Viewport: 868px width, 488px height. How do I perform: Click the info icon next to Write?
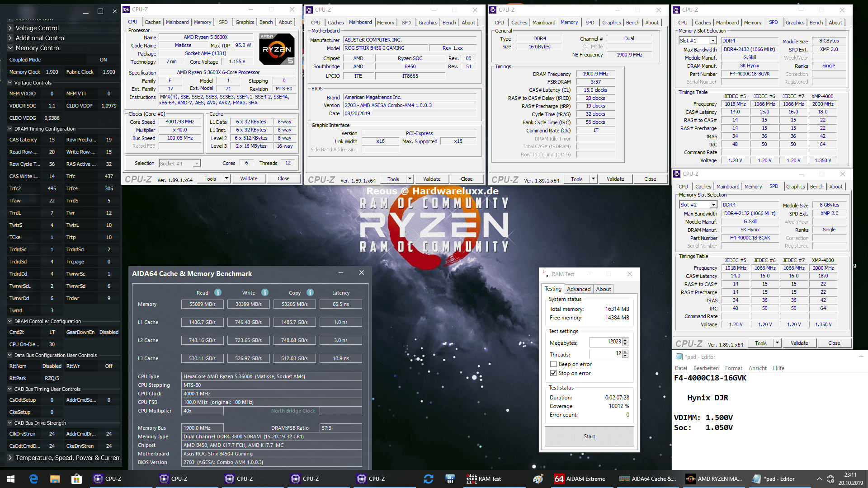(x=265, y=292)
